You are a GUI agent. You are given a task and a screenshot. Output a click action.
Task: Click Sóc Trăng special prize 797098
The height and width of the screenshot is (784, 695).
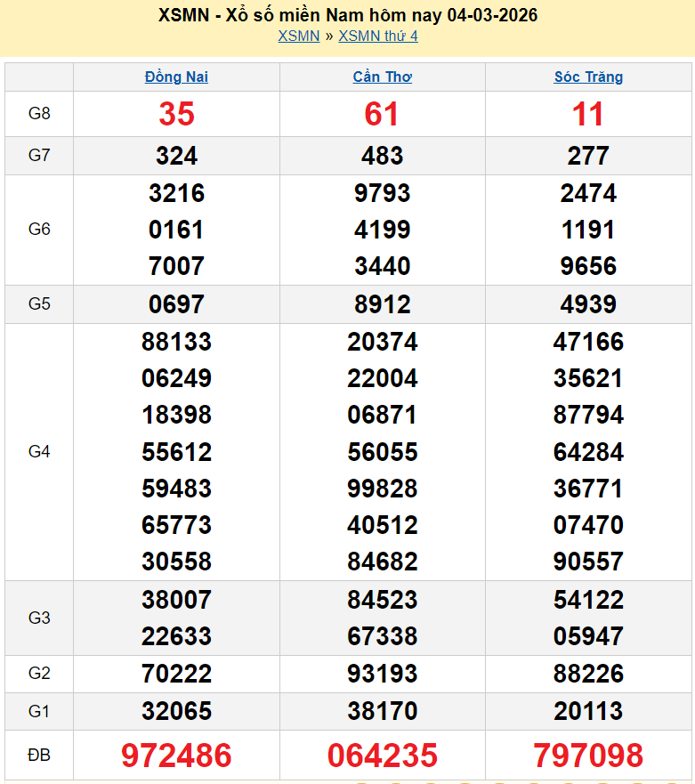point(588,756)
